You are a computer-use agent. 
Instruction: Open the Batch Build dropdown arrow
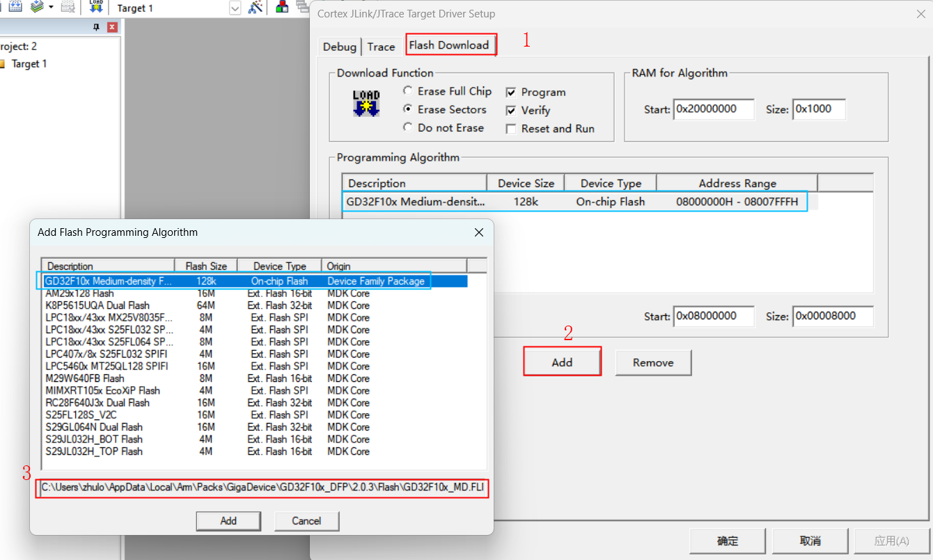click(x=51, y=8)
